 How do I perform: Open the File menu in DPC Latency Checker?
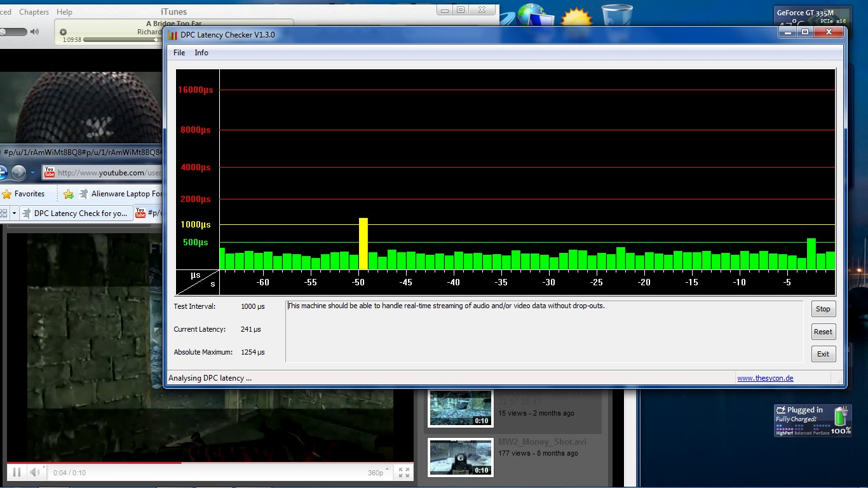tap(179, 53)
